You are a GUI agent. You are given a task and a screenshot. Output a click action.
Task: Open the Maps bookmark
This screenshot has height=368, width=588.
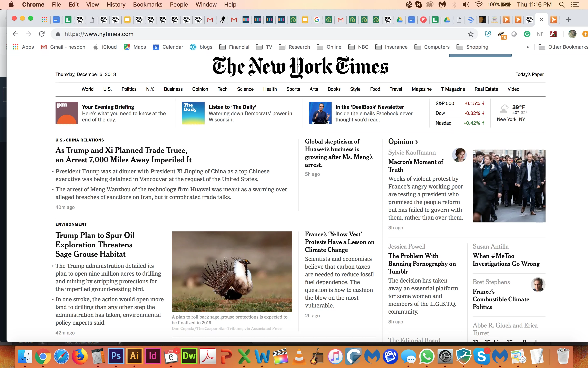pyautogui.click(x=135, y=47)
